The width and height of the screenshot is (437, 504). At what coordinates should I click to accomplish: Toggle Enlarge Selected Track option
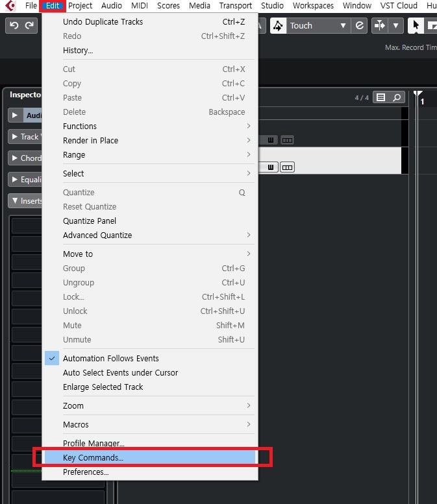tap(150, 387)
